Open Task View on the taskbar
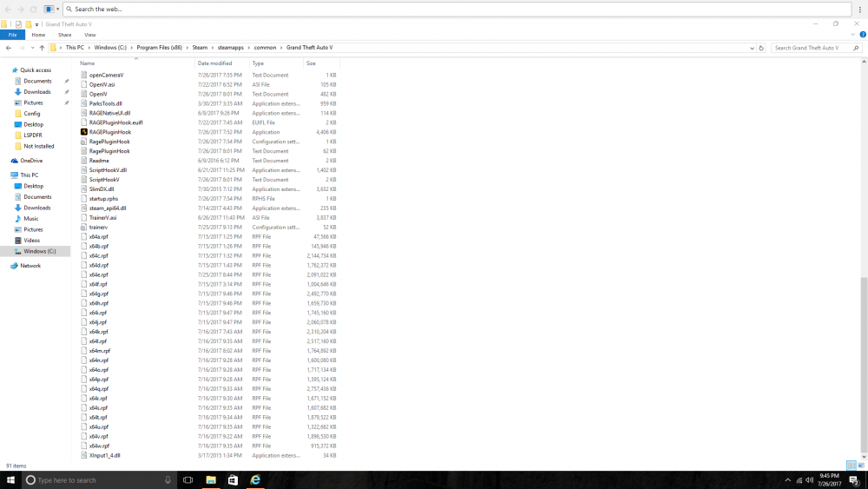Screen dimensions: 868x489 click(x=188, y=480)
